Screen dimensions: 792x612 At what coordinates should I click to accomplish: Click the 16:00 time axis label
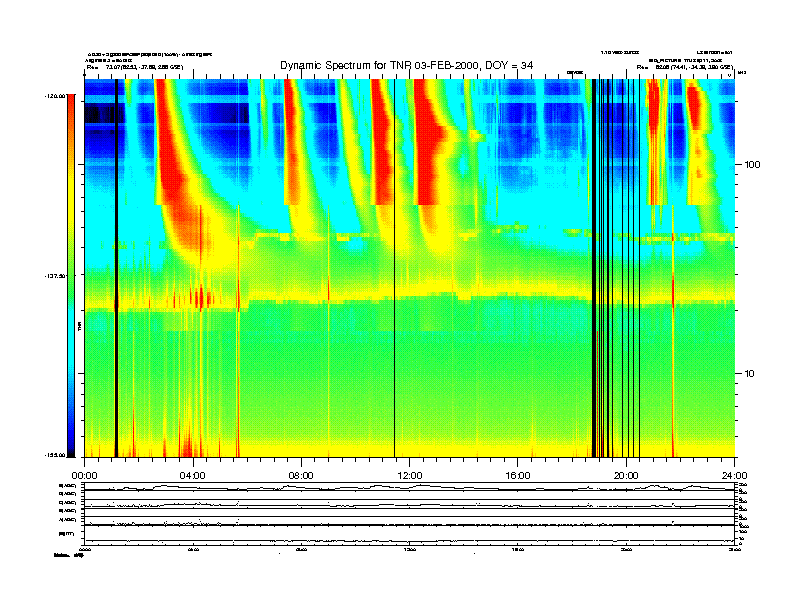(x=518, y=476)
